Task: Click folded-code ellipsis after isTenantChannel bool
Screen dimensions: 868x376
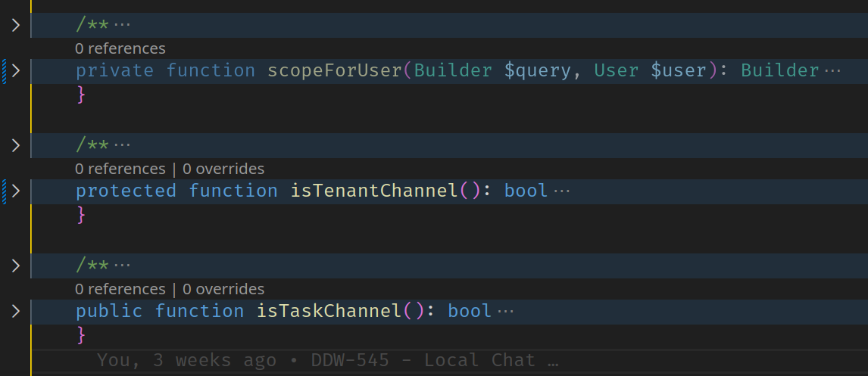Action: (x=561, y=191)
